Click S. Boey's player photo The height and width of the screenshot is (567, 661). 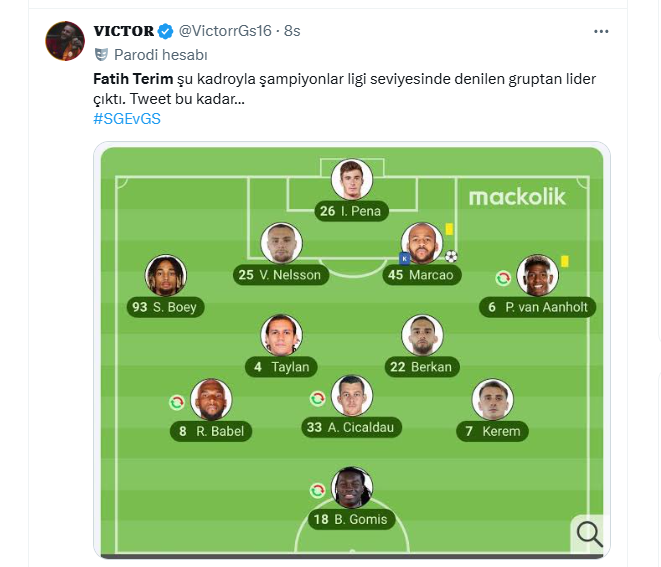[x=165, y=277]
